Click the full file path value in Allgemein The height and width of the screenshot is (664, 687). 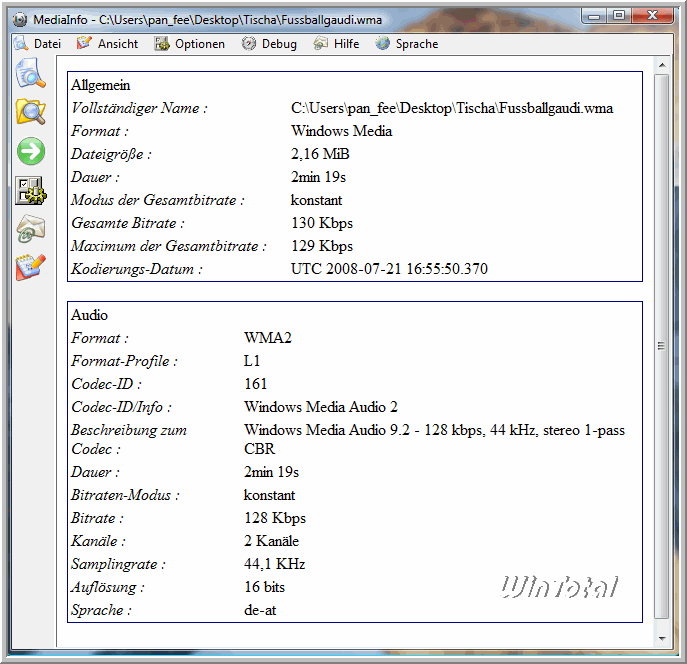452,108
